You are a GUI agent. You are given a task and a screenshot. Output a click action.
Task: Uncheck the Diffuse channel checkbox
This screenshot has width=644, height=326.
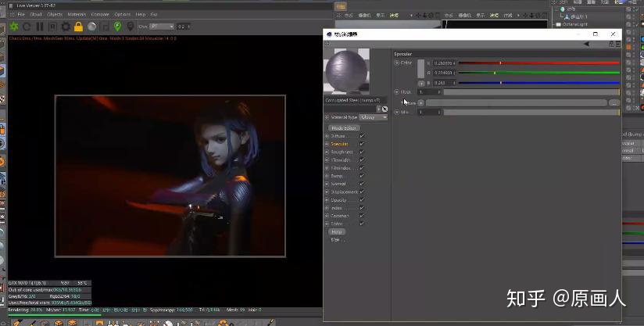[362, 136]
